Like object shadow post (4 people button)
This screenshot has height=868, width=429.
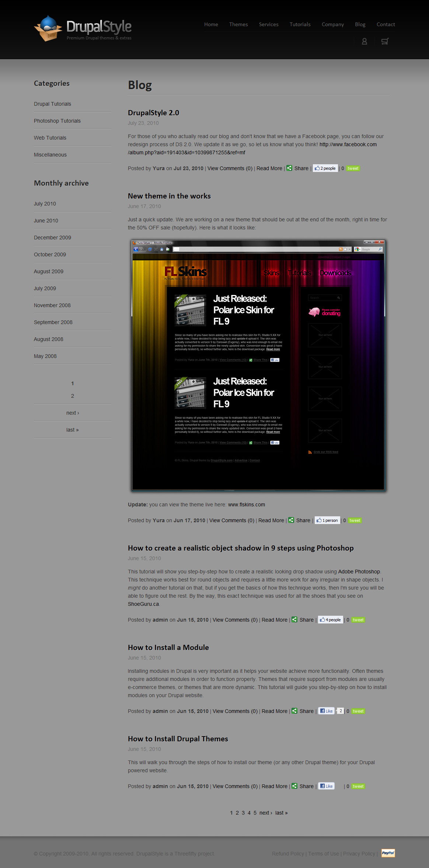[x=330, y=620]
